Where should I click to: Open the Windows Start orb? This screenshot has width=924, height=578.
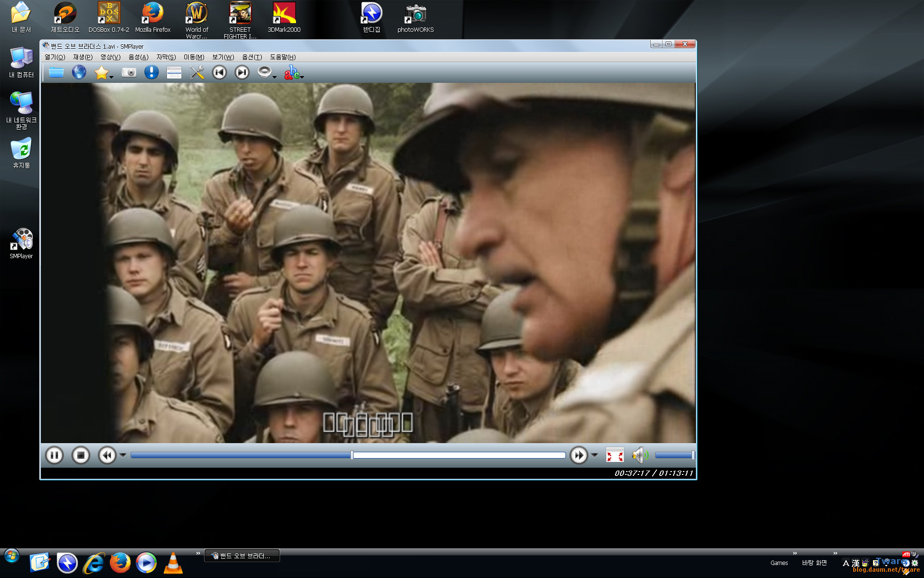pyautogui.click(x=12, y=556)
